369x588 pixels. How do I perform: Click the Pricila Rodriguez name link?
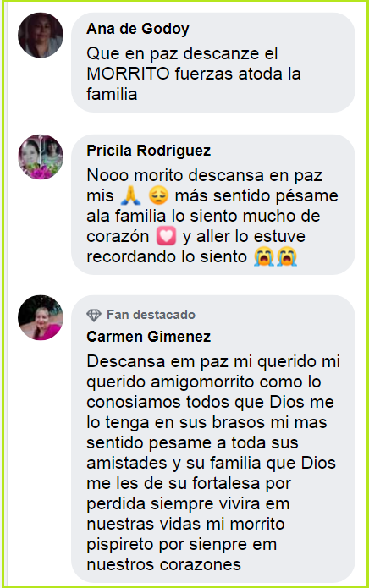point(148,151)
